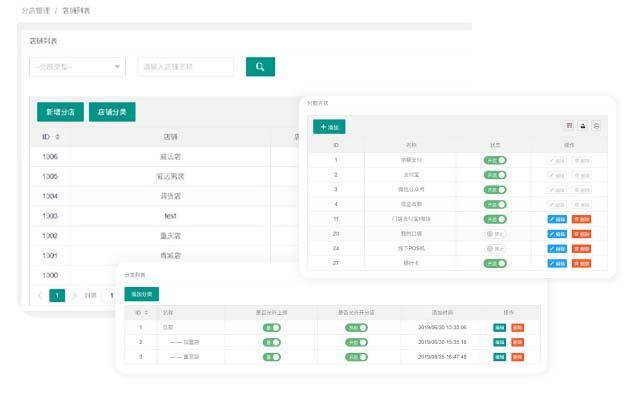Click blue edit button for ID 27 row

pyautogui.click(x=557, y=263)
